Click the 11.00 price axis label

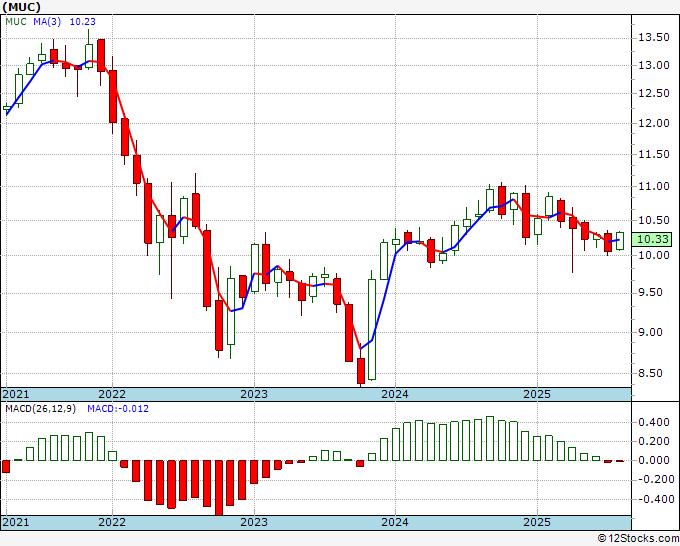[654, 186]
